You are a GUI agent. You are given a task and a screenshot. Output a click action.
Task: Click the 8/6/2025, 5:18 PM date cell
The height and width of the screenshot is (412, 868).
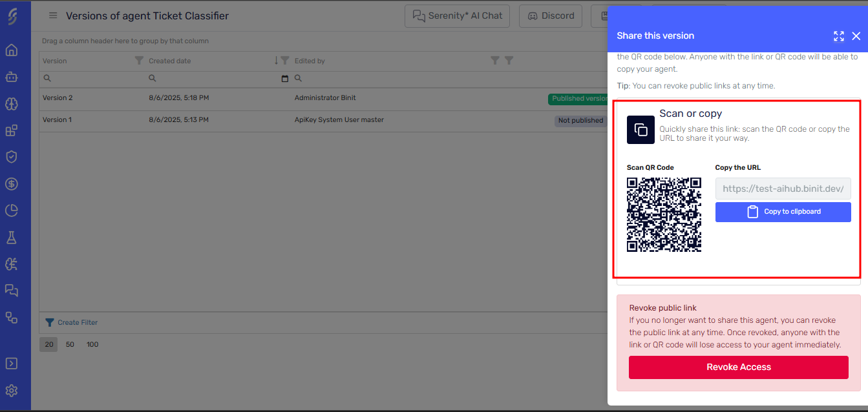(x=178, y=98)
